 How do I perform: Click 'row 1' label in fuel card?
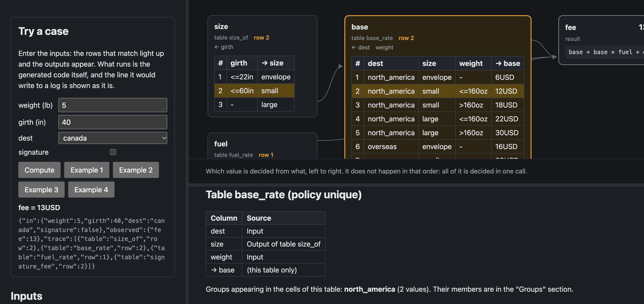coord(266,155)
